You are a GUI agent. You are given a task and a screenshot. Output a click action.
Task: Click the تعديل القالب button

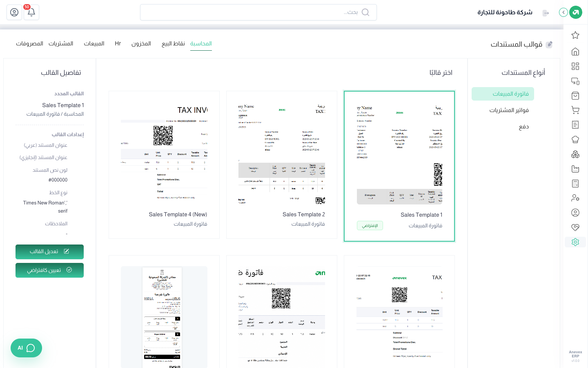(x=49, y=252)
